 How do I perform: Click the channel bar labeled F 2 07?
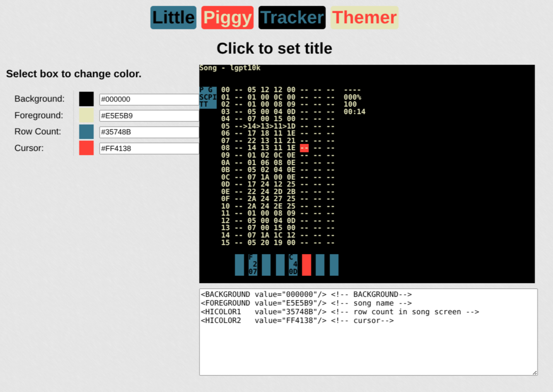coord(253,264)
